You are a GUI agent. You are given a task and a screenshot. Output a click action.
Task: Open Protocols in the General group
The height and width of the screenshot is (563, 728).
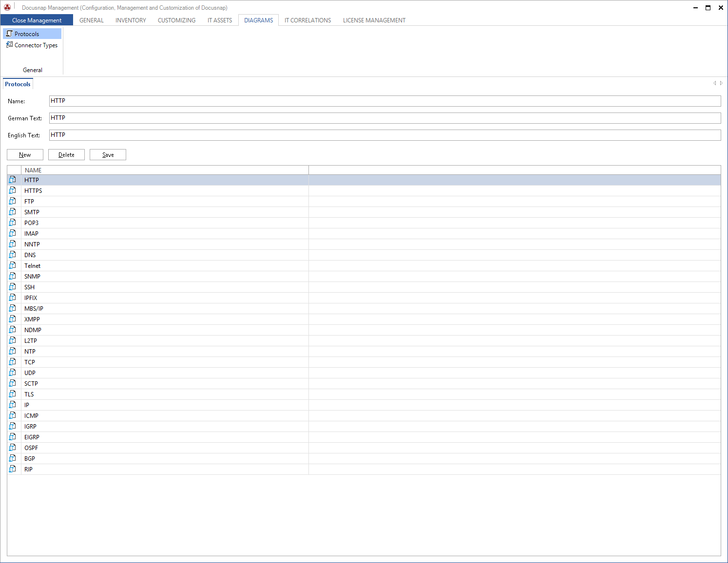point(32,34)
